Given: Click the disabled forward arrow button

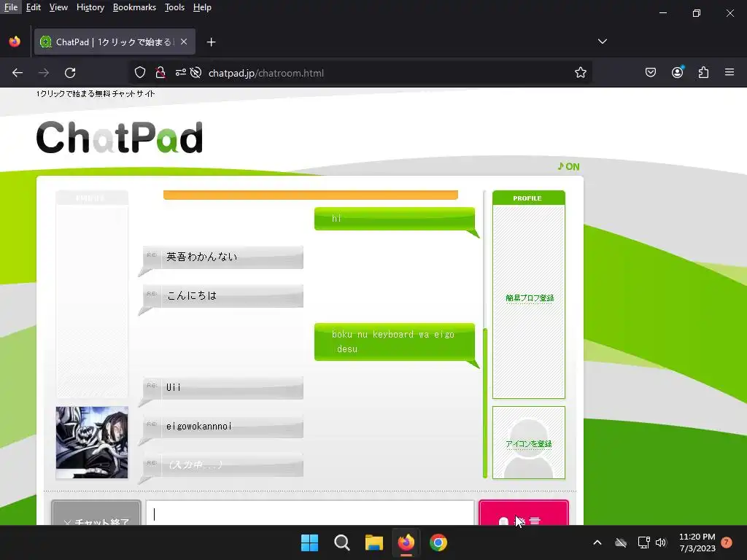Looking at the screenshot, I should click(x=44, y=73).
